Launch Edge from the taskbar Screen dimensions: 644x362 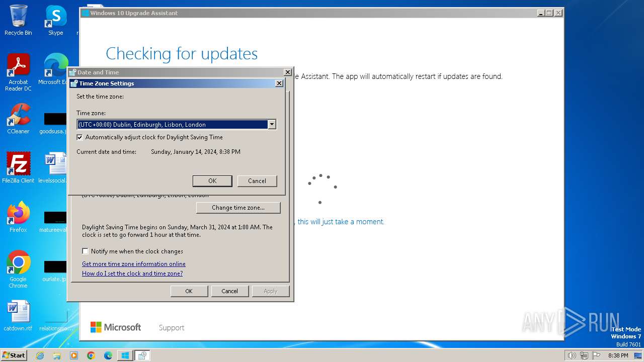pyautogui.click(x=108, y=355)
